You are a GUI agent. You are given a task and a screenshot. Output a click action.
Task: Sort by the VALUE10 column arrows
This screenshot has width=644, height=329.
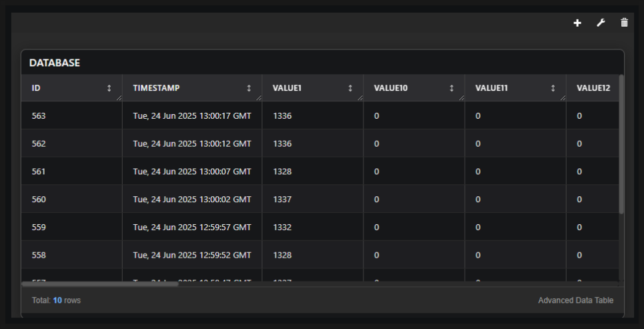[452, 88]
